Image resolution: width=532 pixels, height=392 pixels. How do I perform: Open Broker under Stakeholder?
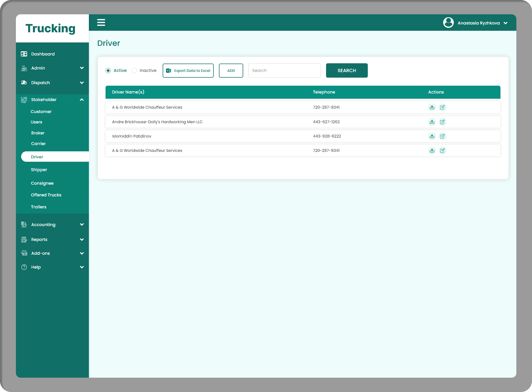pos(38,133)
